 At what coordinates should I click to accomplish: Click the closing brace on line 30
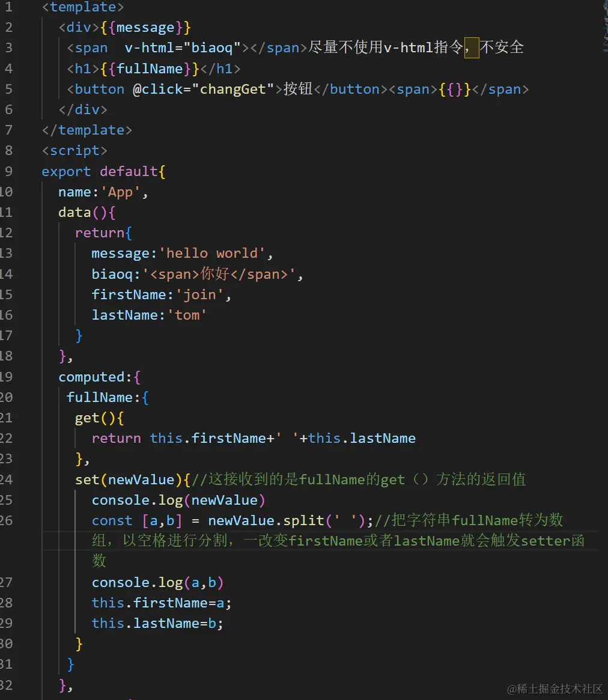(79, 644)
